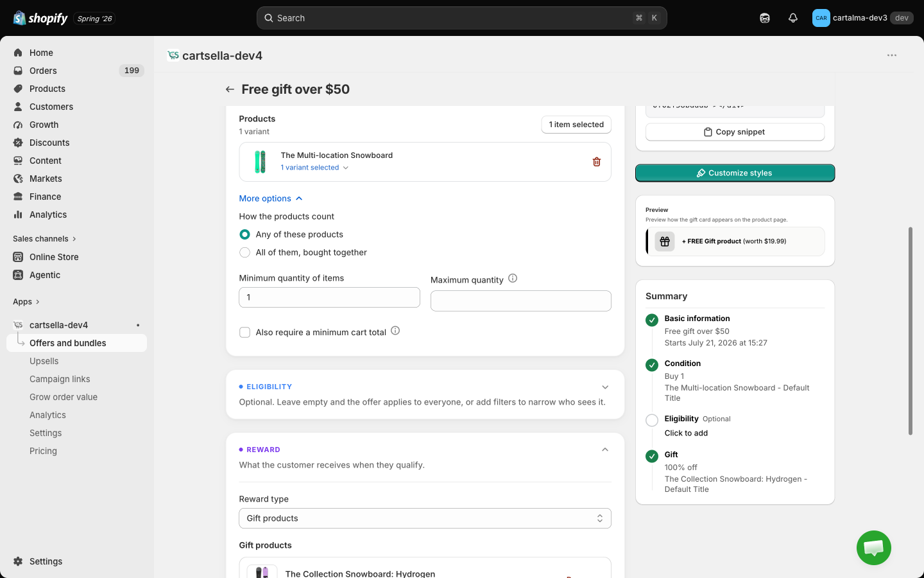The height and width of the screenshot is (578, 924).
Task: Click the Markets globe icon
Action: 18,179
